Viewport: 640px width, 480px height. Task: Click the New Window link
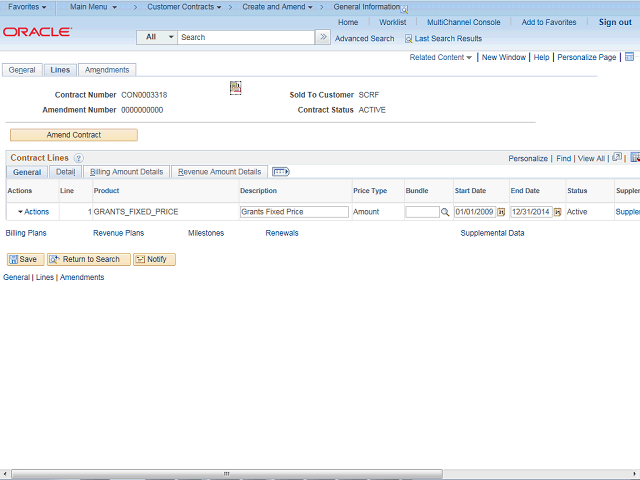coord(504,58)
